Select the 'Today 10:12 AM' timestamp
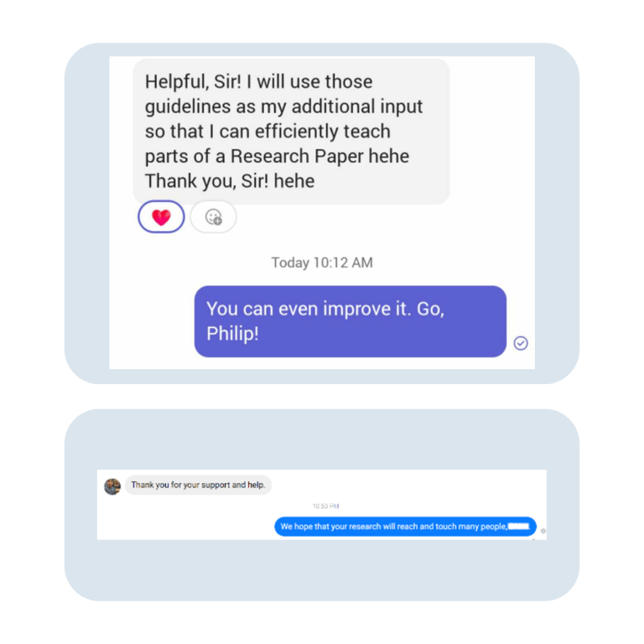This screenshot has height=644, width=644. point(322,262)
